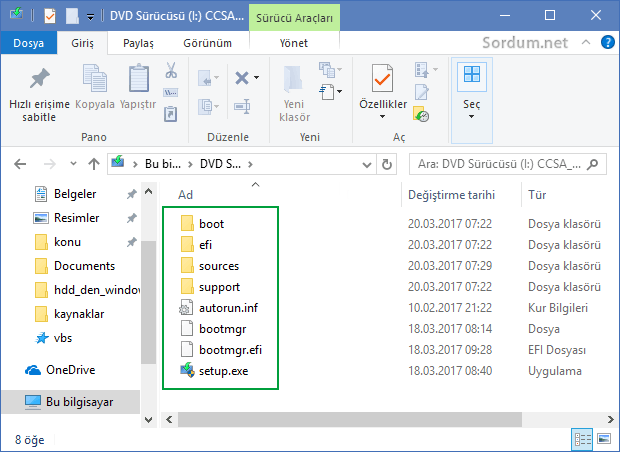The width and height of the screenshot is (620, 452).
Task: Click the Yeni klasör new folder icon
Action: point(294,80)
